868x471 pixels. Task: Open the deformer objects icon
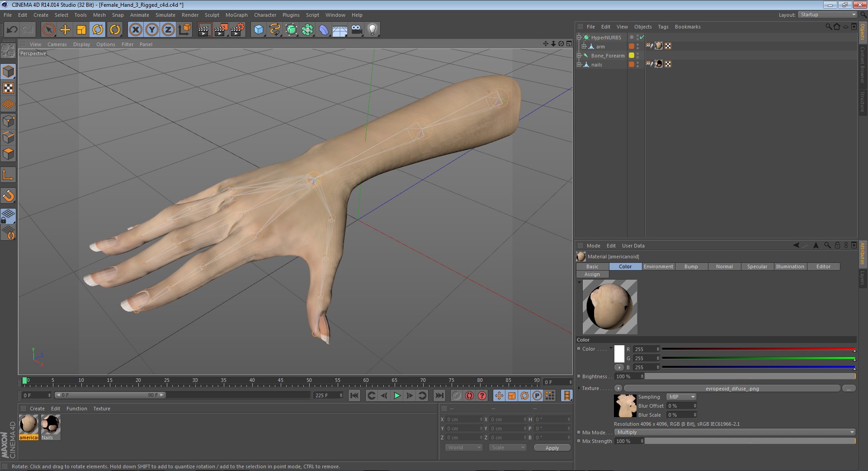pyautogui.click(x=324, y=30)
